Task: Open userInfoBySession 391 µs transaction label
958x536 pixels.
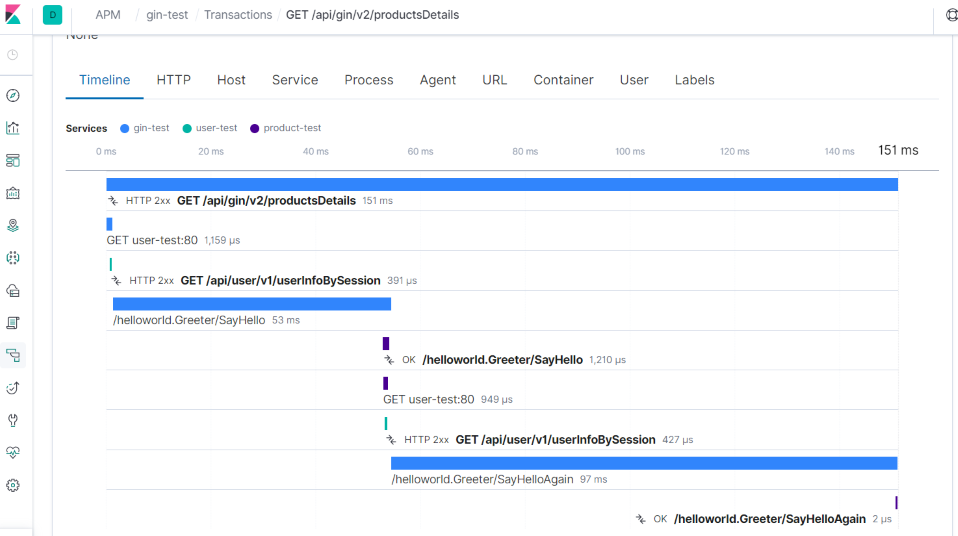Action: (x=280, y=281)
